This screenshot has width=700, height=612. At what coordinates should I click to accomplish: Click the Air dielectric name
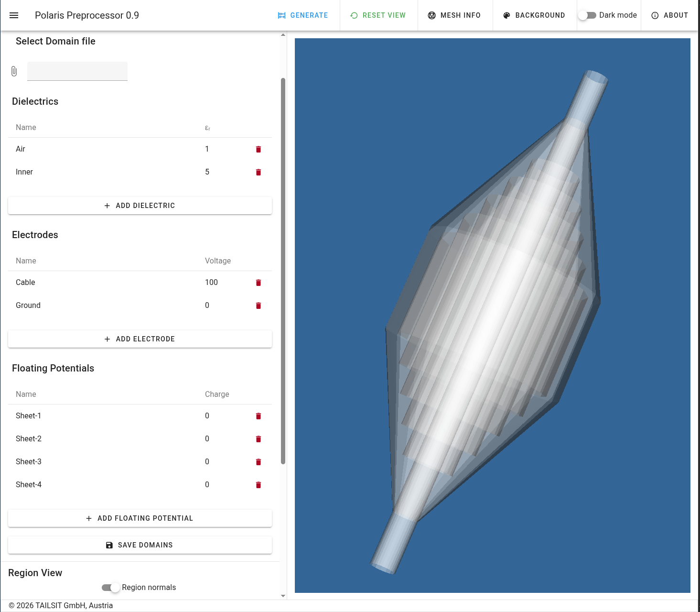21,149
